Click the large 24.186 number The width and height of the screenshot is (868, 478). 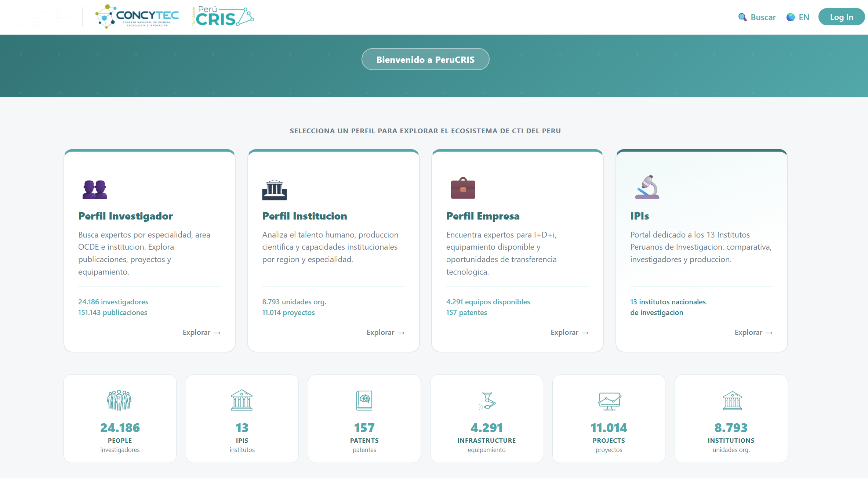[x=120, y=428]
